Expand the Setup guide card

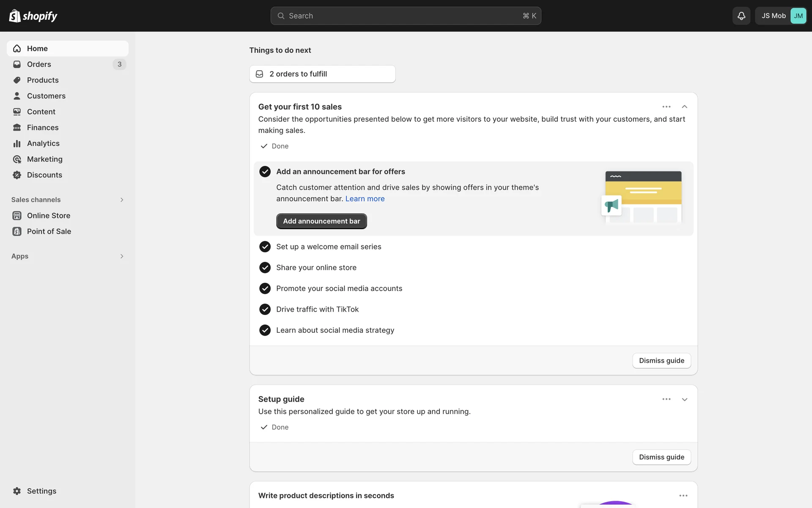(x=684, y=399)
